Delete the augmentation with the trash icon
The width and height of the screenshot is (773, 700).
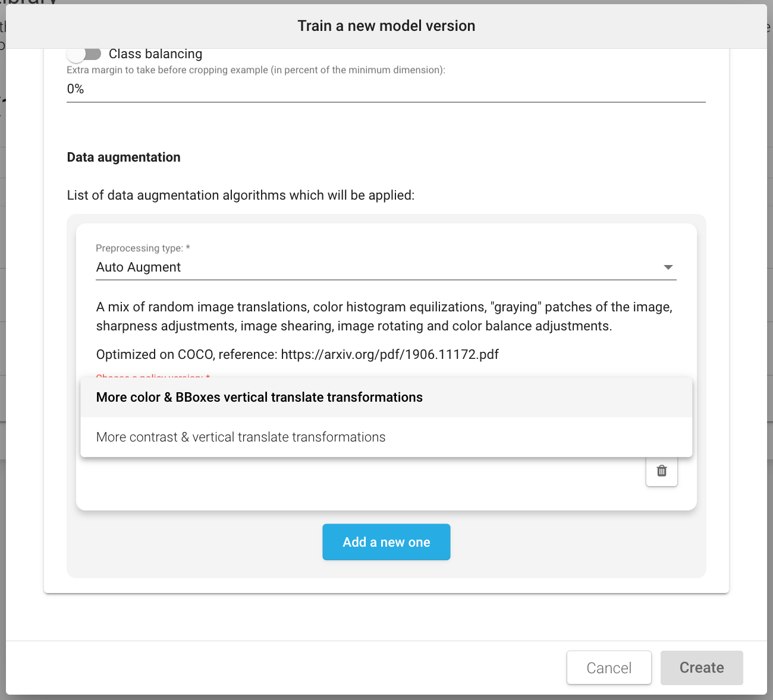(661, 471)
